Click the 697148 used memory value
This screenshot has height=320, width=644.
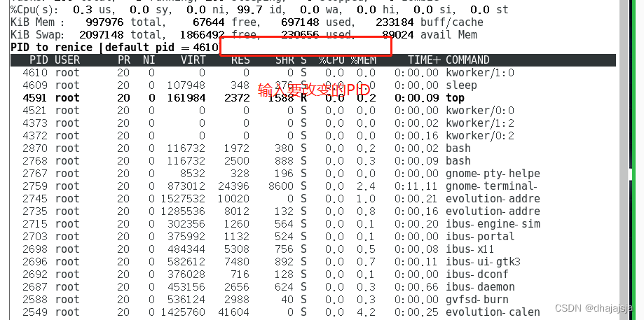(300, 22)
